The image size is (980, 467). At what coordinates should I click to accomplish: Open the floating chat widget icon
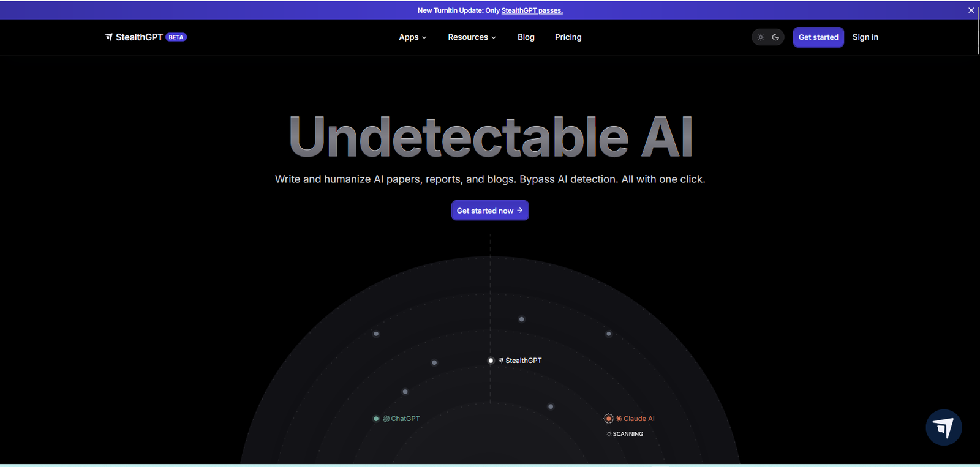pos(943,427)
